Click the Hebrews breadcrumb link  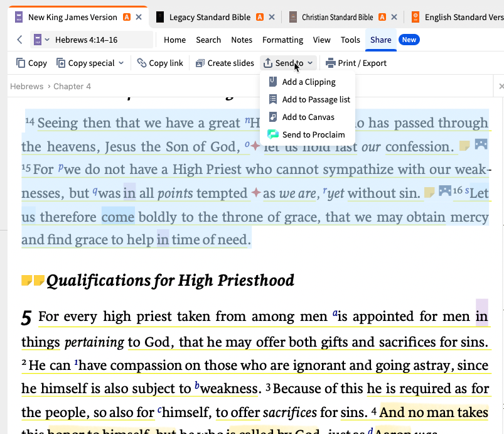click(x=27, y=86)
